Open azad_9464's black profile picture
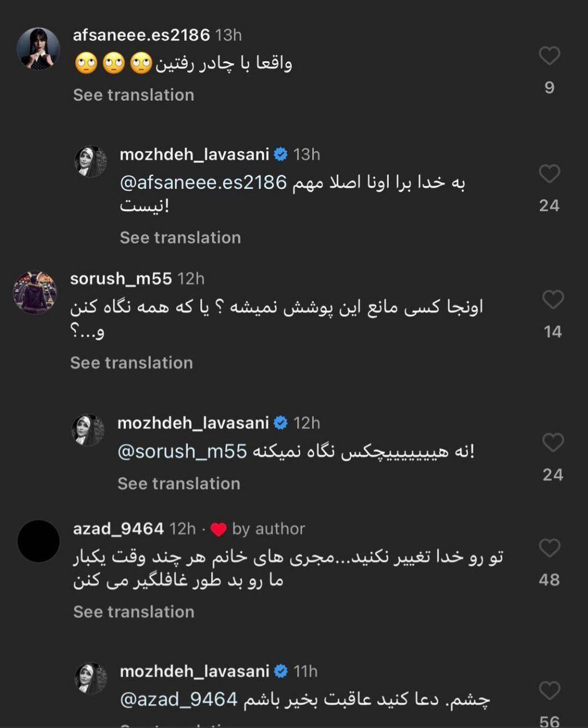588x728 pixels. point(38,541)
